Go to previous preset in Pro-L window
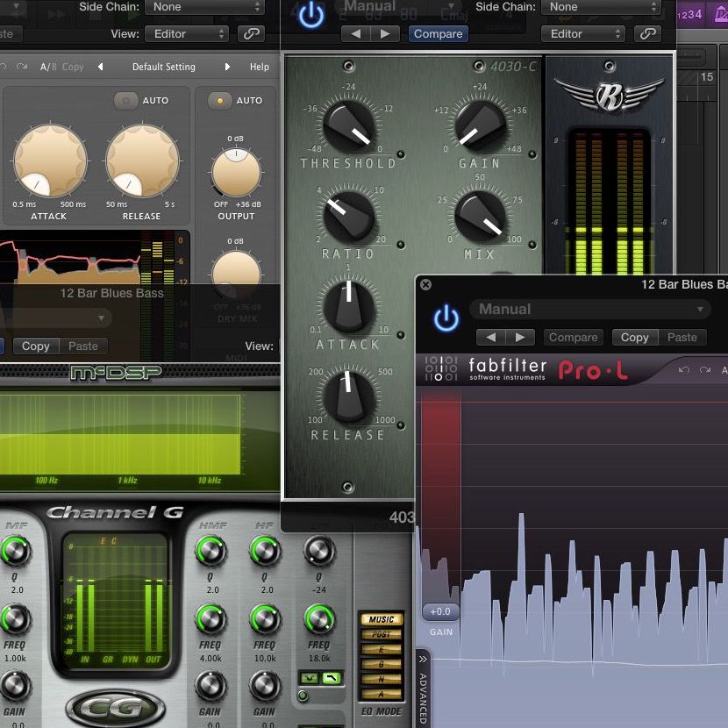The height and width of the screenshot is (728, 728). coord(491,338)
